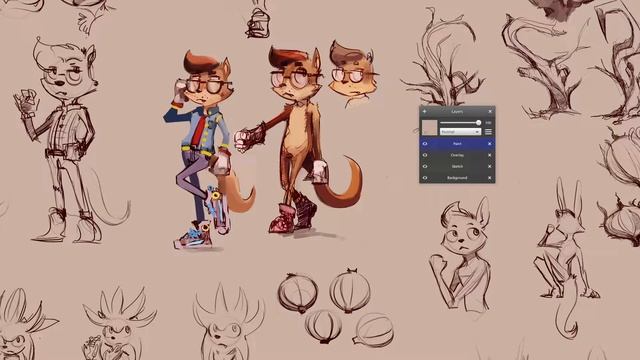This screenshot has height=360, width=640.
Task: Click the layer thumbnail preview swatch
Action: point(429,128)
